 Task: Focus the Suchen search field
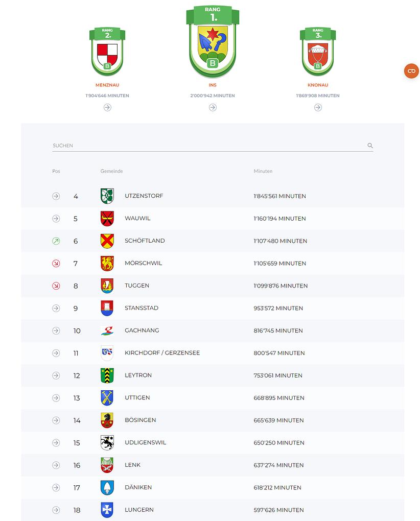click(x=204, y=146)
